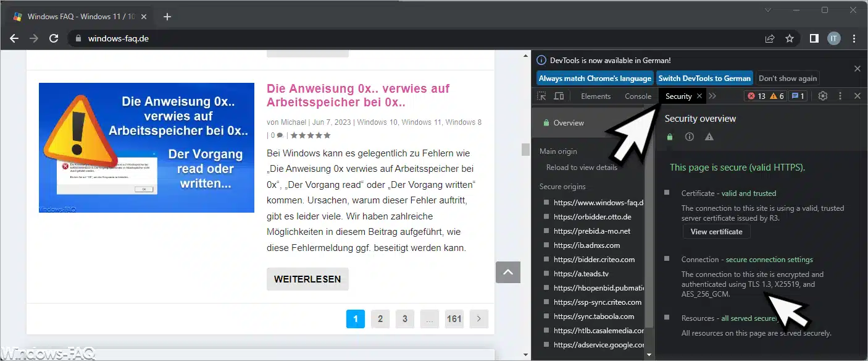868x361 pixels.
Task: Click the warning triangle security icon
Action: pyautogui.click(x=709, y=137)
